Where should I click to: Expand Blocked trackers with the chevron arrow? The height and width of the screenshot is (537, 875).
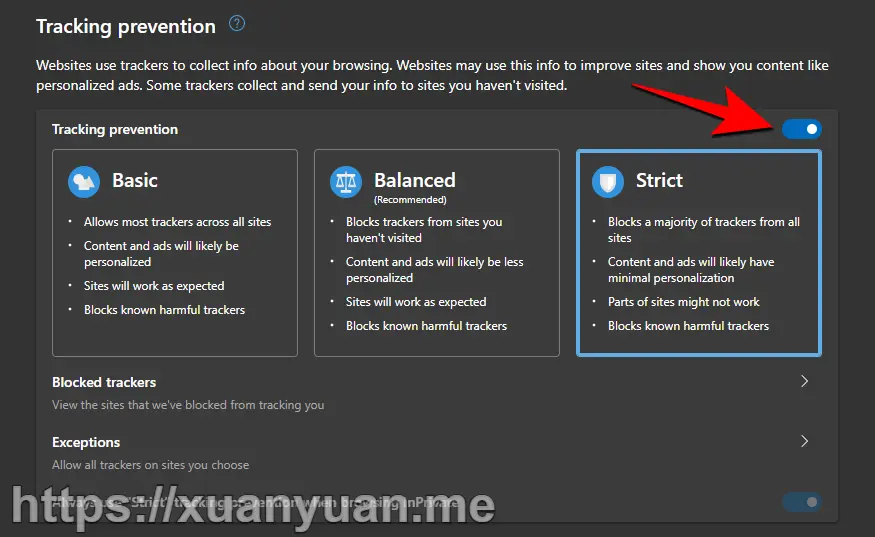coord(804,381)
